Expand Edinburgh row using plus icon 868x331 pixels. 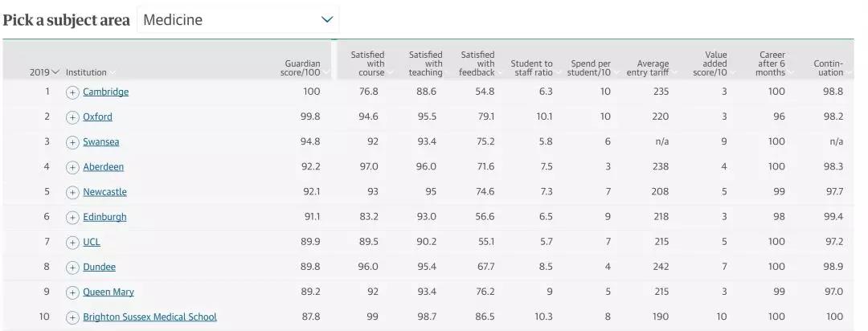click(x=72, y=217)
